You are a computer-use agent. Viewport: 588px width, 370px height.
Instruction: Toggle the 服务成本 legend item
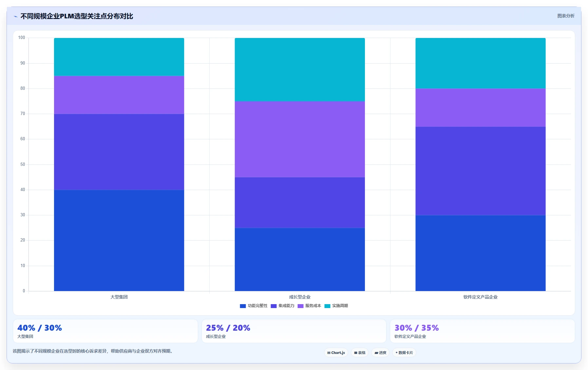coord(309,306)
